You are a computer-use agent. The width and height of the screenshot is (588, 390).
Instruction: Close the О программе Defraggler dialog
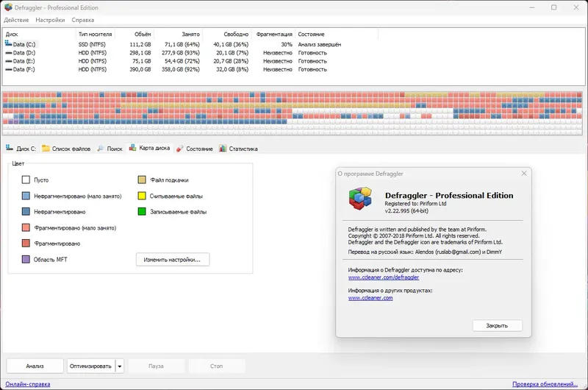click(x=524, y=174)
